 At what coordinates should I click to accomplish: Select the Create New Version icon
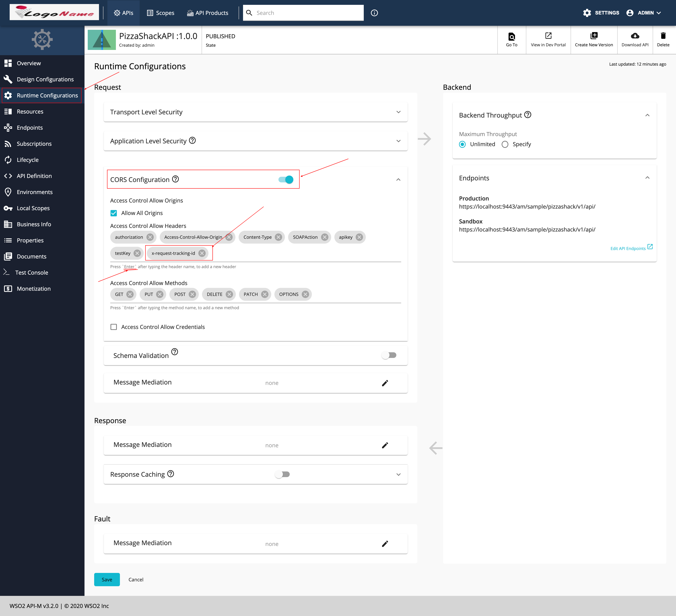(594, 40)
